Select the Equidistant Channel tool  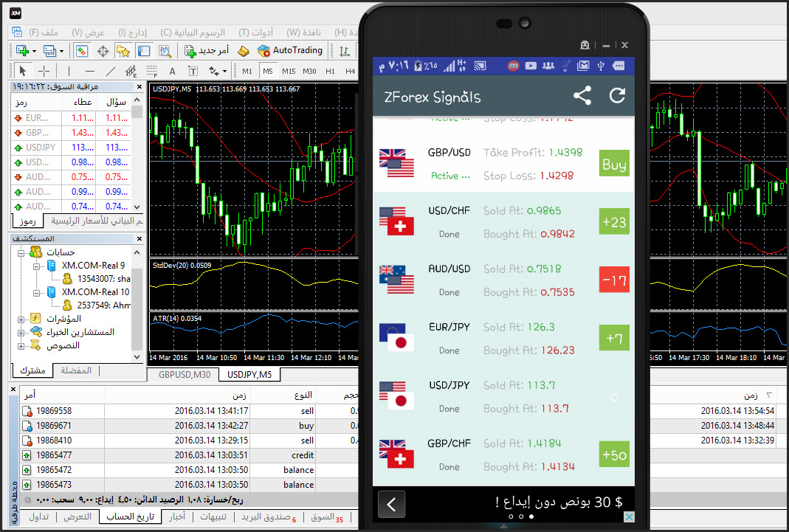click(131, 71)
